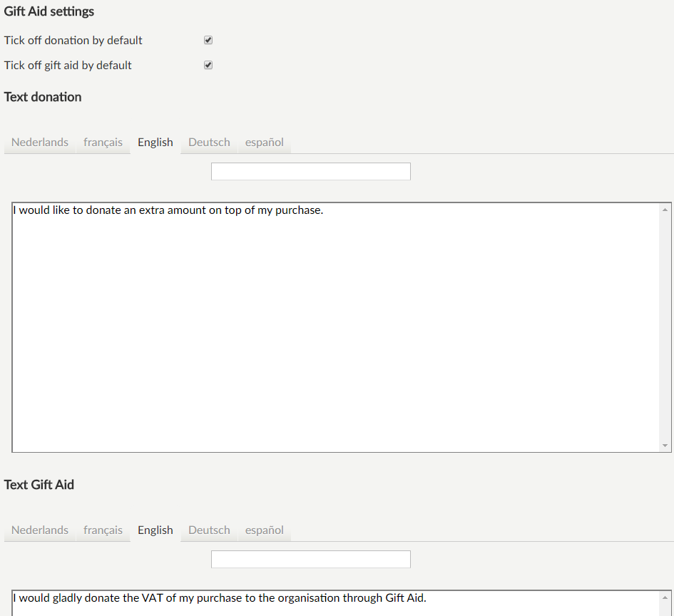Click inside the donation message text area
The width and height of the screenshot is (674, 616).
point(335,321)
